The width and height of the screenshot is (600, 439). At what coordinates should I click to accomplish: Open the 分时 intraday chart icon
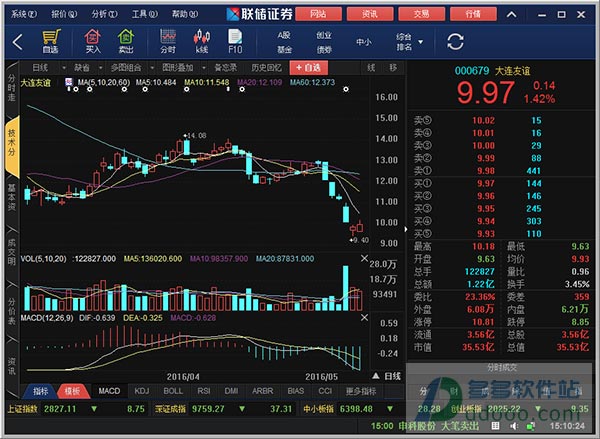click(168, 41)
